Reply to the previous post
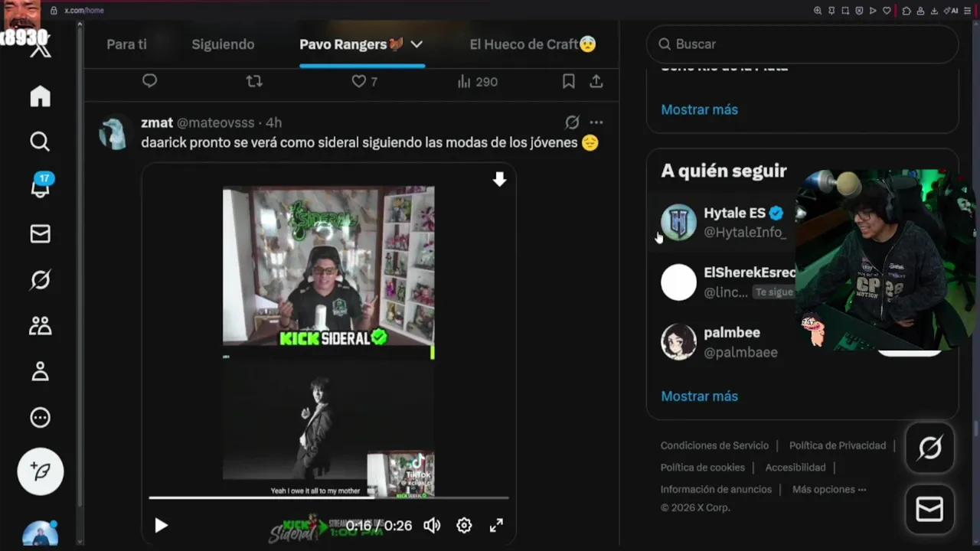Image resolution: width=980 pixels, height=551 pixels. click(149, 81)
